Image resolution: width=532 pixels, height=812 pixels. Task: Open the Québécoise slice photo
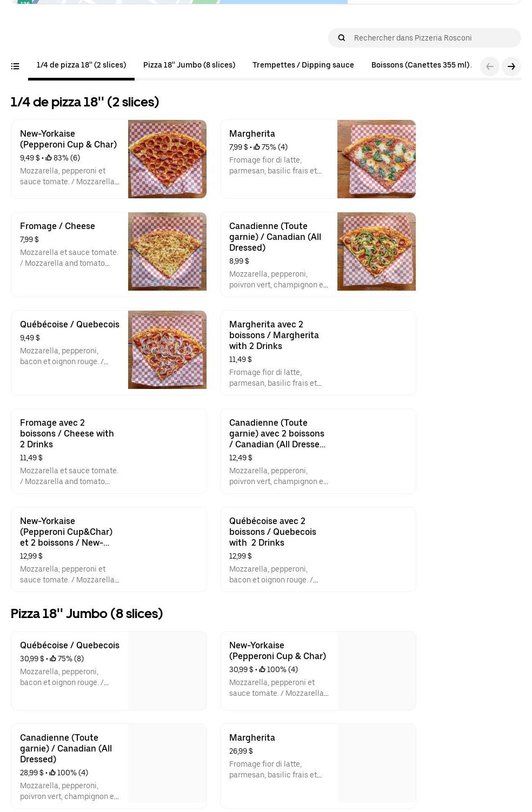pos(167,350)
